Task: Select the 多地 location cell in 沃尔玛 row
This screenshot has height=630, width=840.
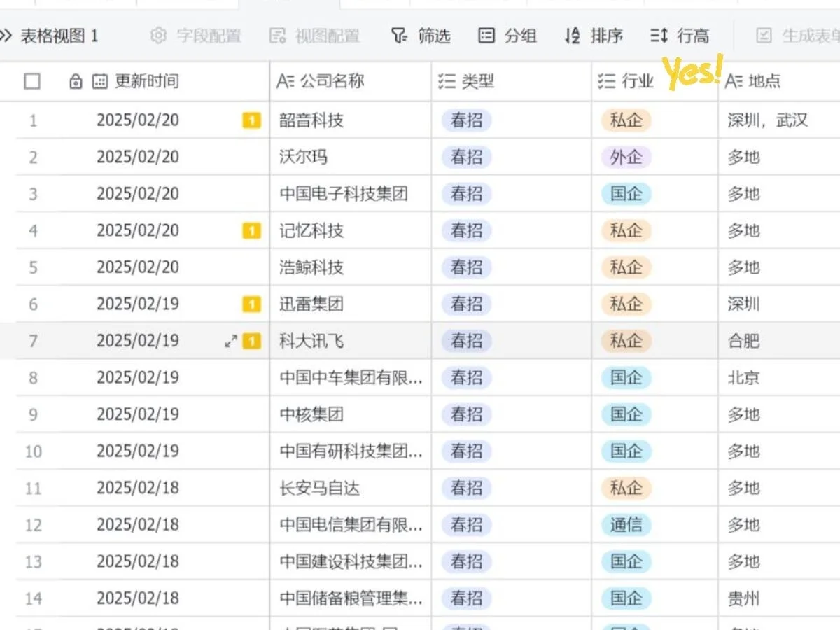Action: pyautogui.click(x=780, y=157)
